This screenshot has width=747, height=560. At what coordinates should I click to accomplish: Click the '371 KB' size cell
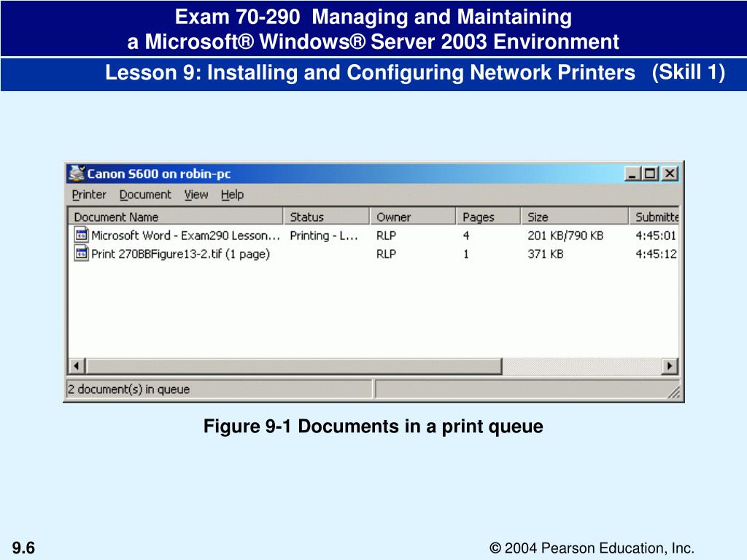click(546, 254)
